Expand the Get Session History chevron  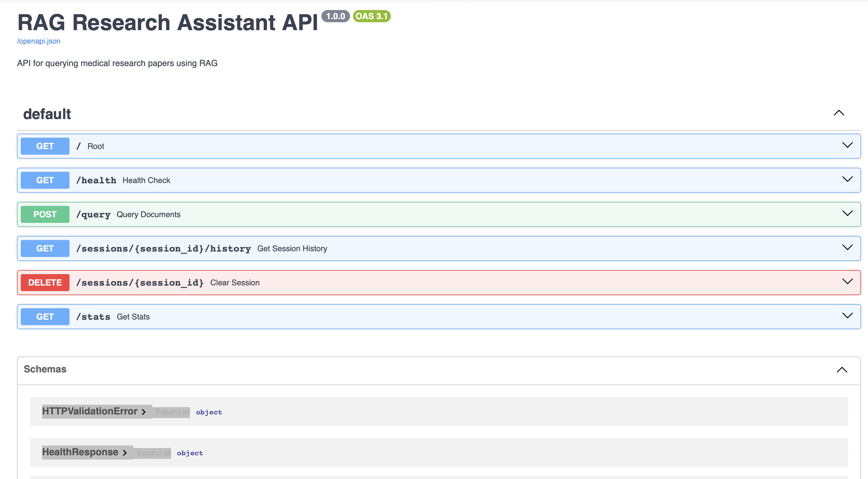(847, 247)
